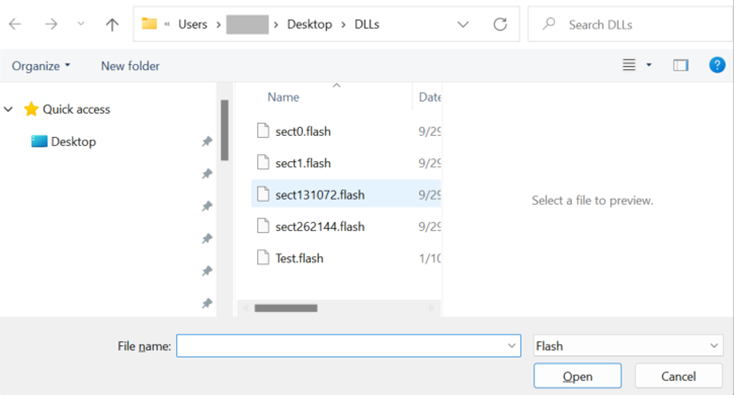Focus the File name input field
The width and height of the screenshot is (734, 395).
348,346
